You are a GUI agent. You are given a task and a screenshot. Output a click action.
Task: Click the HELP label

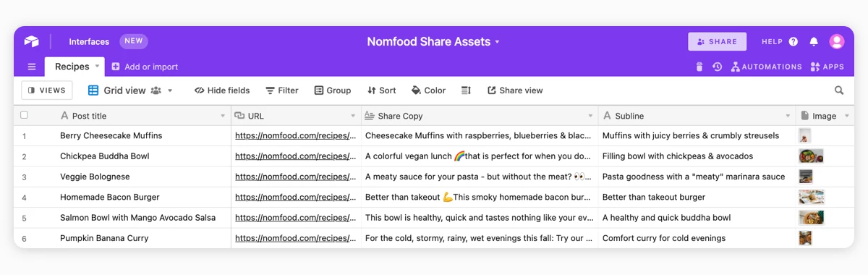[773, 42]
